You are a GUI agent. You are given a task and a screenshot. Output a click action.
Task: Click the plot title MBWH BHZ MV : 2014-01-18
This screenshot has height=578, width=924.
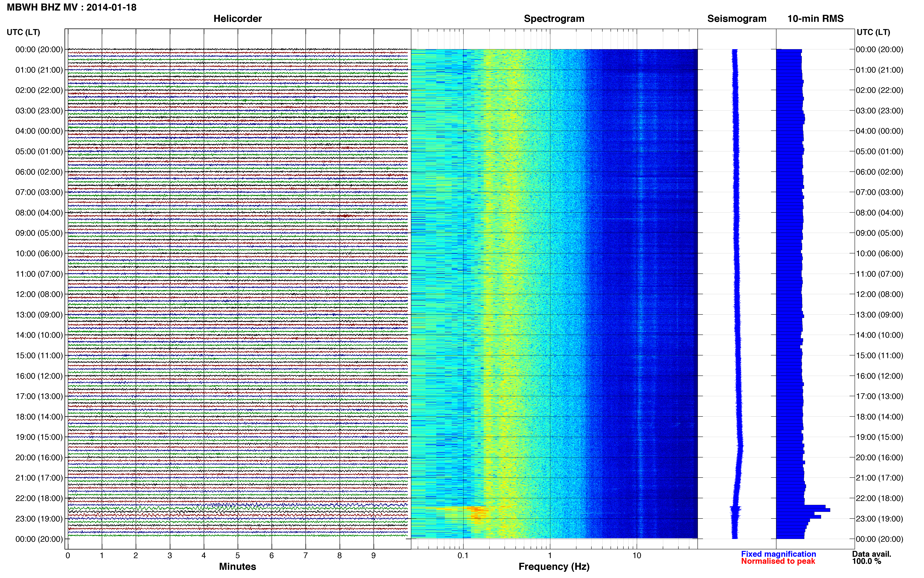coord(71,7)
